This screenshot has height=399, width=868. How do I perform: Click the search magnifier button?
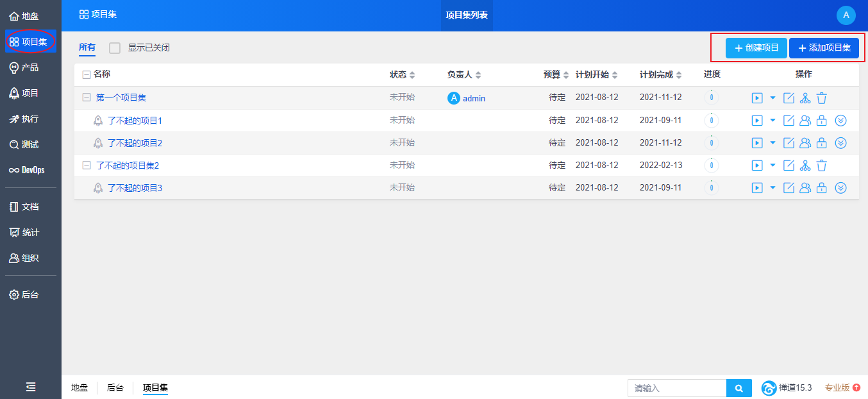[739, 388]
